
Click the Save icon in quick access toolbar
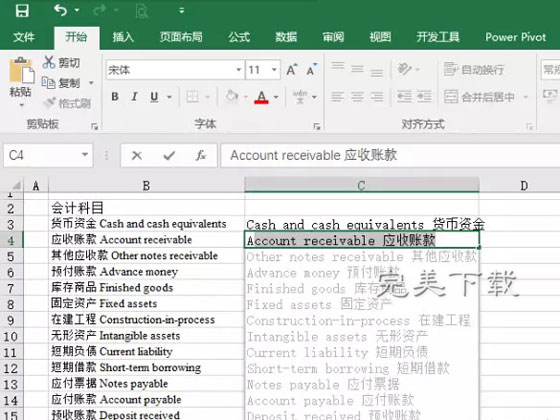coord(22,10)
